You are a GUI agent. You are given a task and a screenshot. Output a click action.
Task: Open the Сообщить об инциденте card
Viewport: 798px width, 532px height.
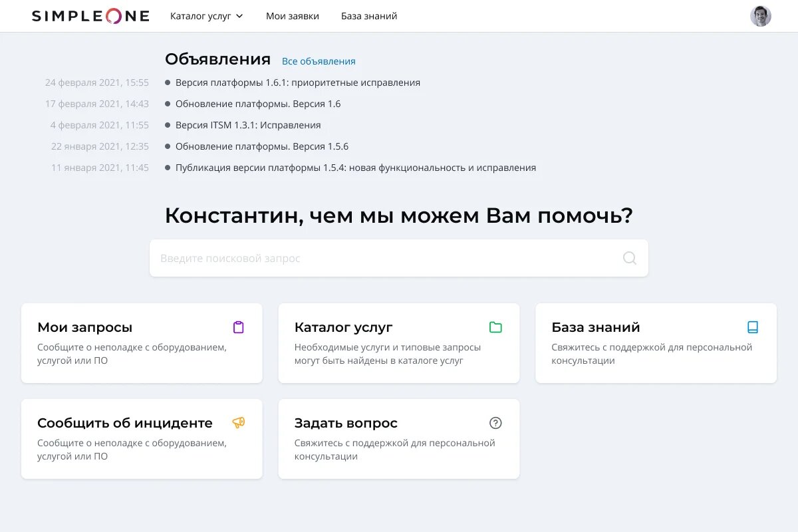pos(142,439)
